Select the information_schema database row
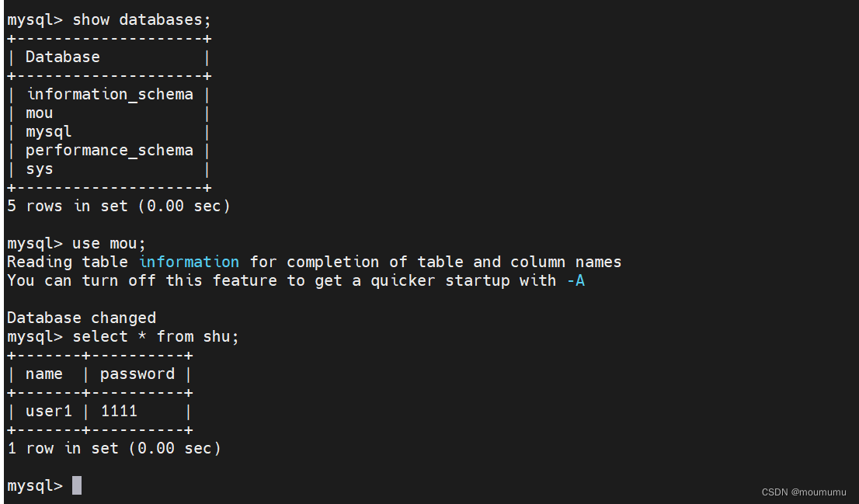Viewport: 859px width, 504px height. (x=110, y=94)
